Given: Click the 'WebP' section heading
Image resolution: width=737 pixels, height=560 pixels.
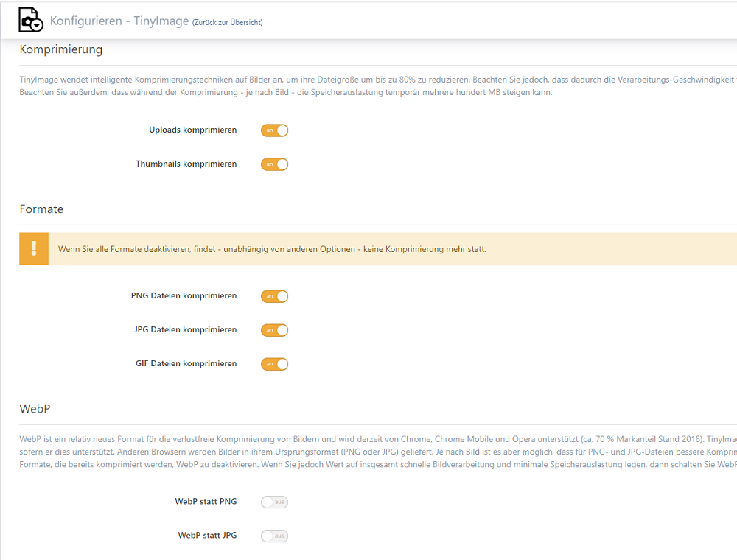Looking at the screenshot, I should click(x=35, y=408).
